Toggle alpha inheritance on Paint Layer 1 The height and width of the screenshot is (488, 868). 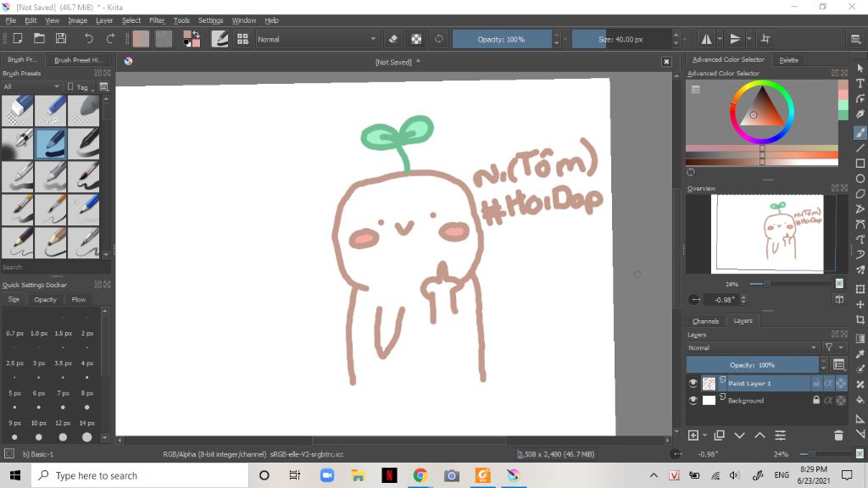point(828,383)
